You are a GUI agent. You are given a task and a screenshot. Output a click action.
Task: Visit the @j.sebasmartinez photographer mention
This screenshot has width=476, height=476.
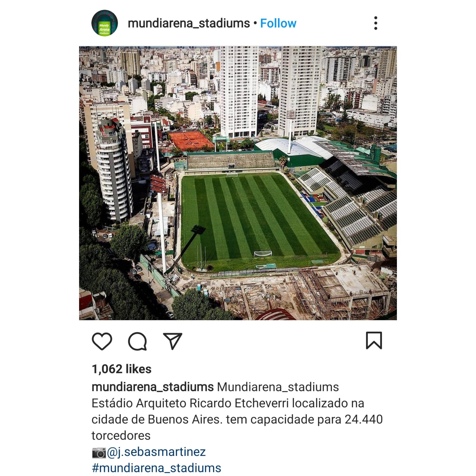(156, 452)
